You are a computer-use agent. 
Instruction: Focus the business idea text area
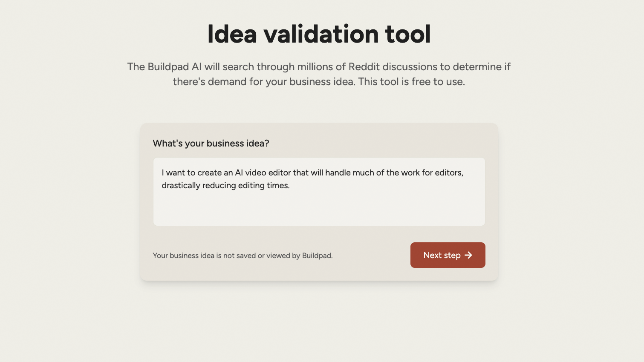pos(319,192)
